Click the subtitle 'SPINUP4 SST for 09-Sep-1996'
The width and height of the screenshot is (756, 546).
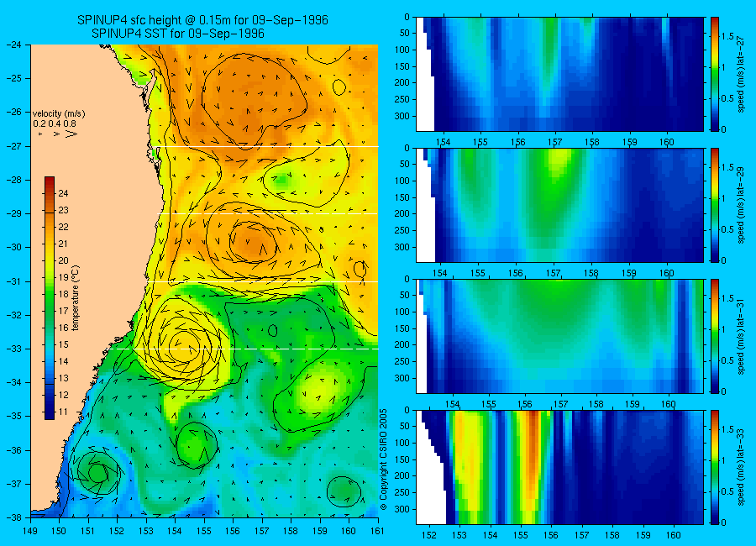[x=178, y=34]
